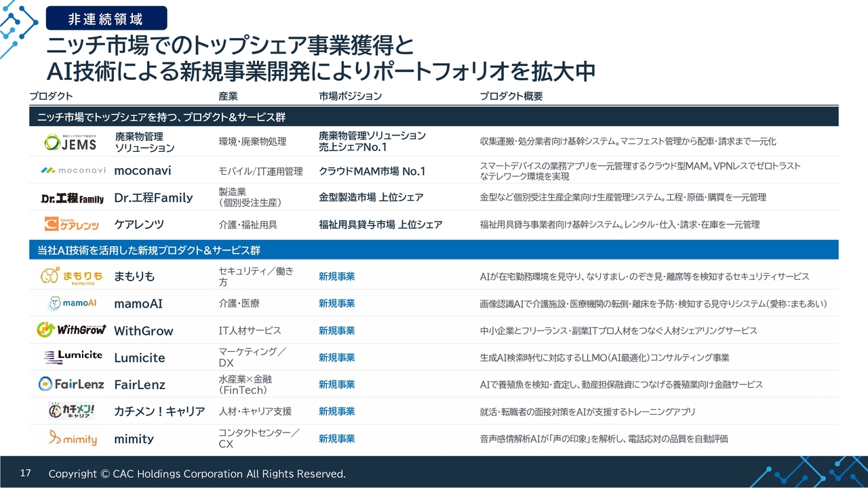Click industry cell 水産業×金融（FinTech）
868x488 pixels.
click(x=245, y=385)
